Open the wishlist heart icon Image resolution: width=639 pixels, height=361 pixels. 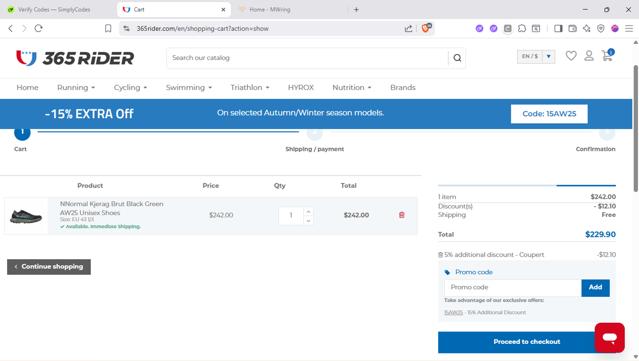[x=571, y=56]
